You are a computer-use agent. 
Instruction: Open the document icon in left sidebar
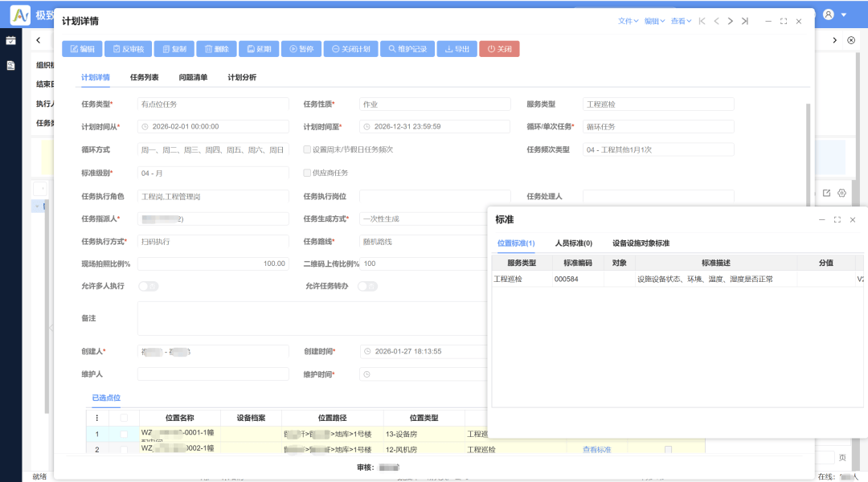tap(10, 65)
